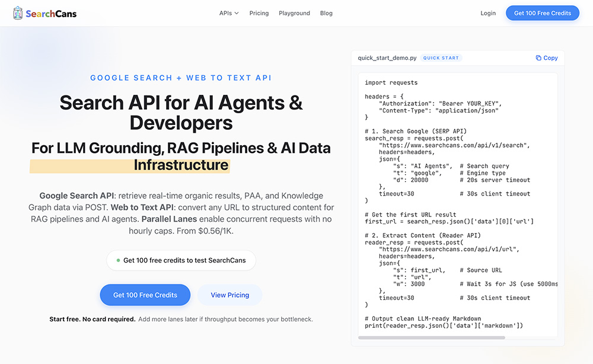Image resolution: width=593 pixels, height=364 pixels.
Task: Click the api/v1/url URL string in code
Action: (449, 249)
